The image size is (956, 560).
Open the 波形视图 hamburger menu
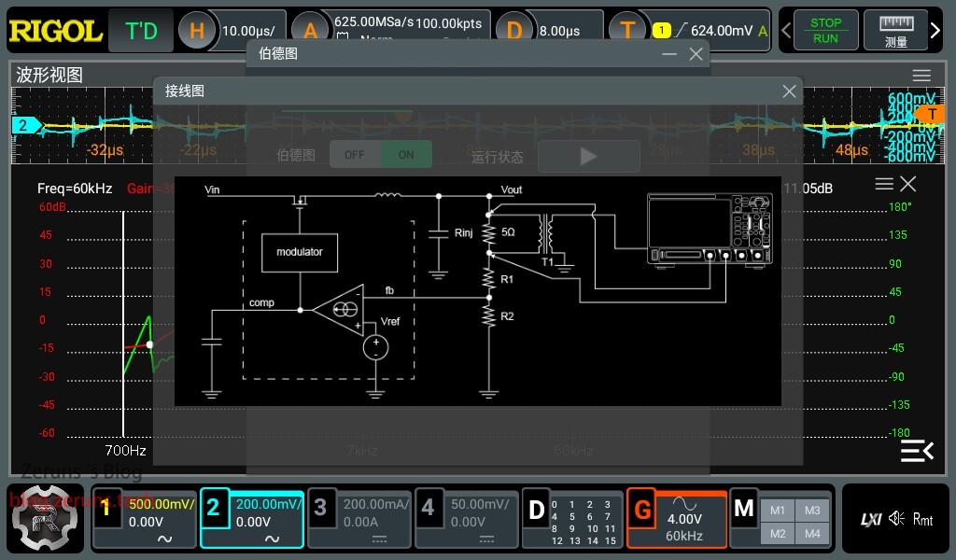click(x=921, y=76)
